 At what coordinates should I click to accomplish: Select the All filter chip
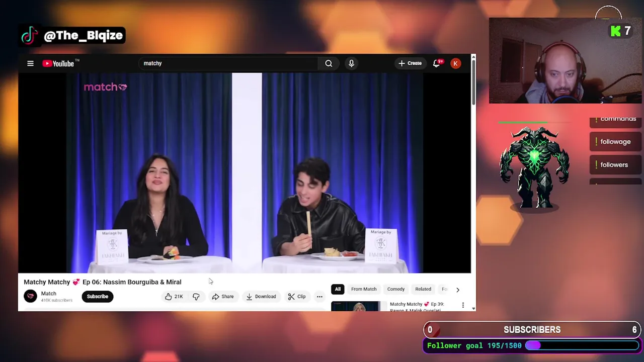tap(338, 289)
